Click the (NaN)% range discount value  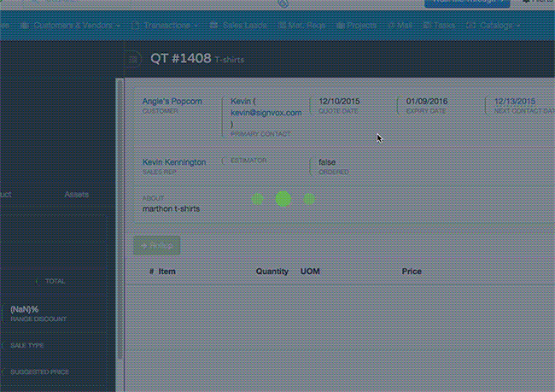(x=25, y=309)
